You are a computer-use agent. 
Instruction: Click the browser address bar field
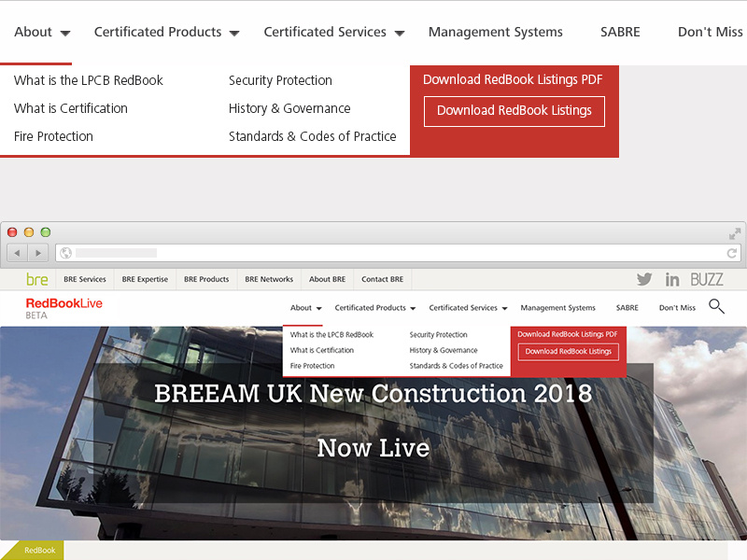(392, 253)
